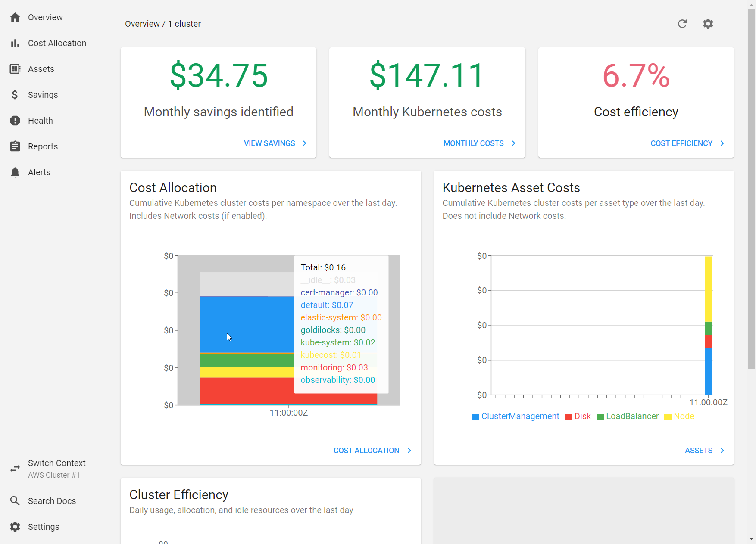The width and height of the screenshot is (756, 544).
Task: Refresh the overview data
Action: [x=682, y=24]
